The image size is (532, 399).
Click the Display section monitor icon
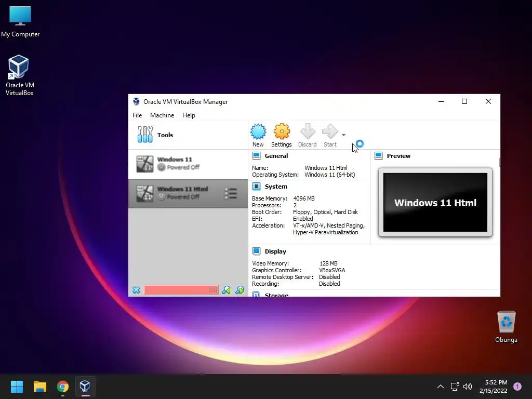pos(257,251)
